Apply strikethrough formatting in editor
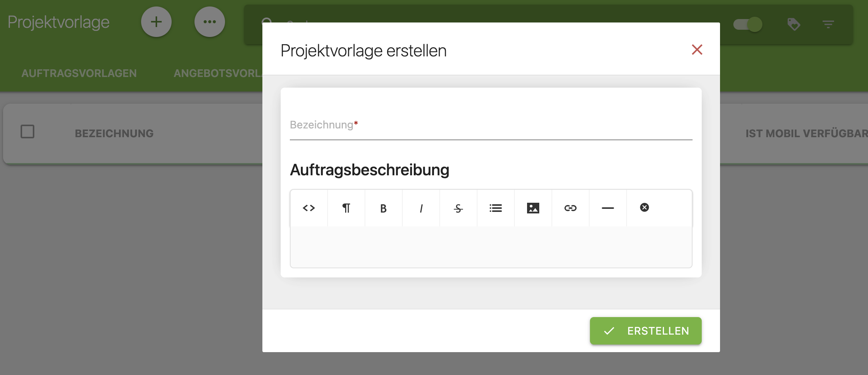 (458, 208)
